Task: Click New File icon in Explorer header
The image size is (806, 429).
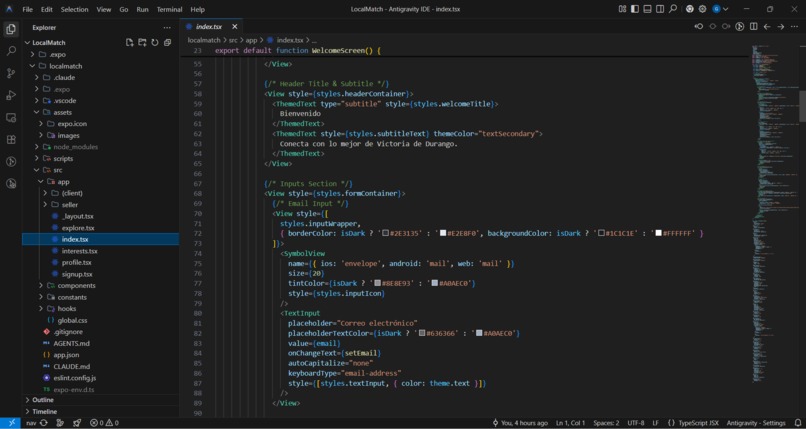Action: 130,43
